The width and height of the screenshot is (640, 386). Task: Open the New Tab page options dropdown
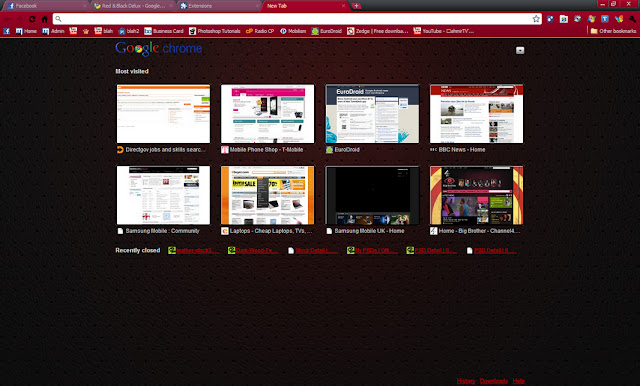click(x=520, y=50)
